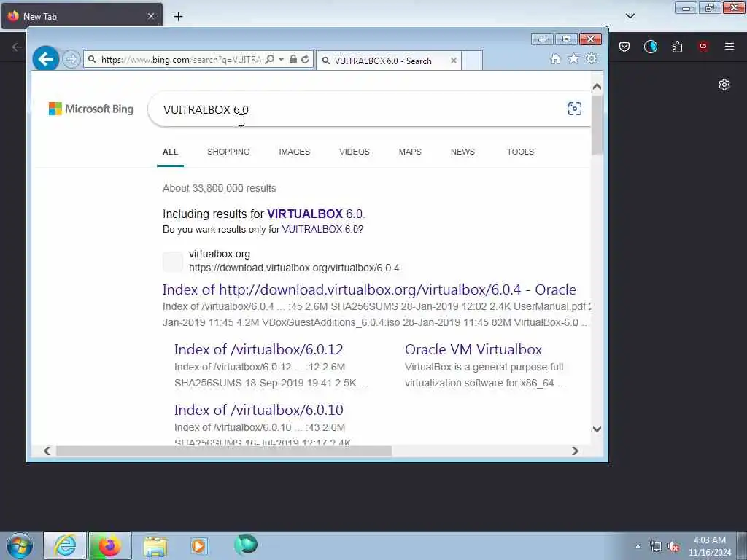Image resolution: width=747 pixels, height=560 pixels.
Task: Open IE Tools gear icon
Action: (592, 58)
